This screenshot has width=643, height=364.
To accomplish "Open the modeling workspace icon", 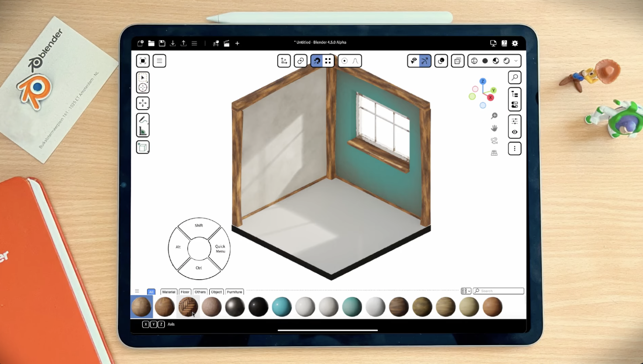I will point(216,43).
